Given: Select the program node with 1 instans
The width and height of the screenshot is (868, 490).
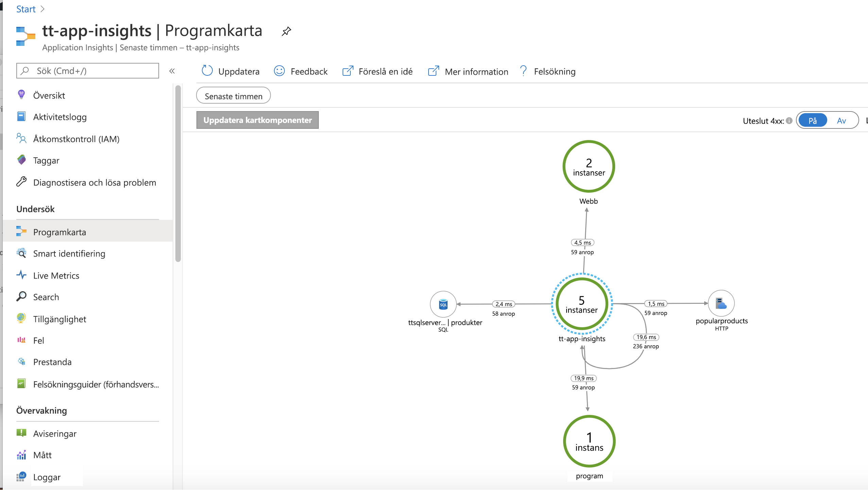Looking at the screenshot, I should [x=589, y=441].
